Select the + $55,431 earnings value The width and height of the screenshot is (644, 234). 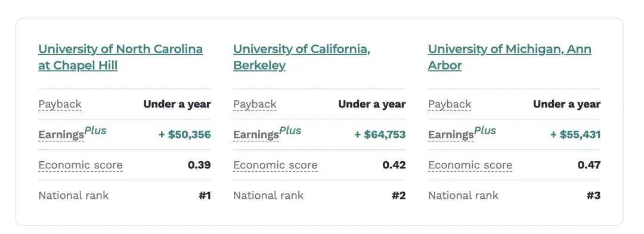coord(575,134)
